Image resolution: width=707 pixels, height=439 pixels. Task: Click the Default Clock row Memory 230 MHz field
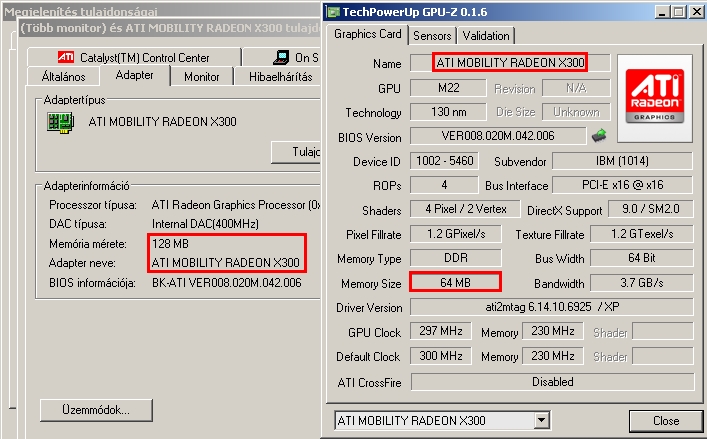[x=552, y=356]
